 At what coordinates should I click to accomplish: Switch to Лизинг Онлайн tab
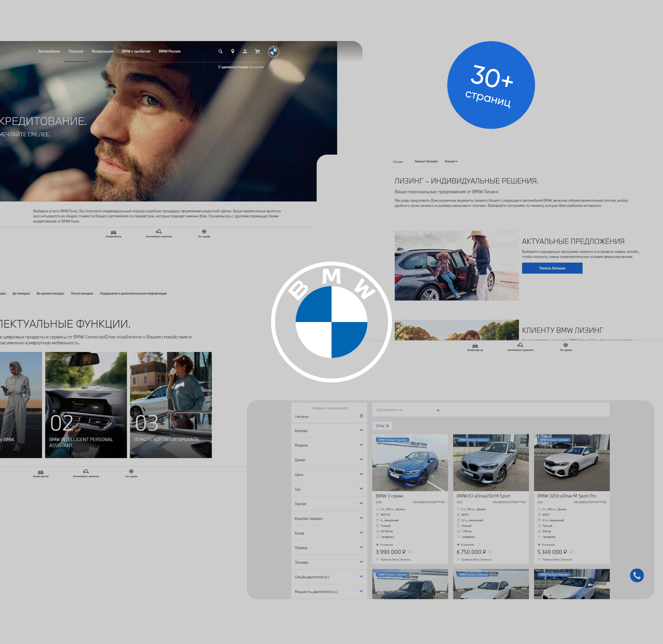[x=426, y=162]
